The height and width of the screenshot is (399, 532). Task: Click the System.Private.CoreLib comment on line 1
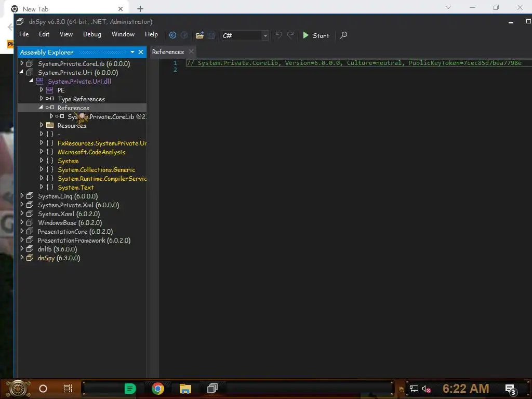point(354,63)
